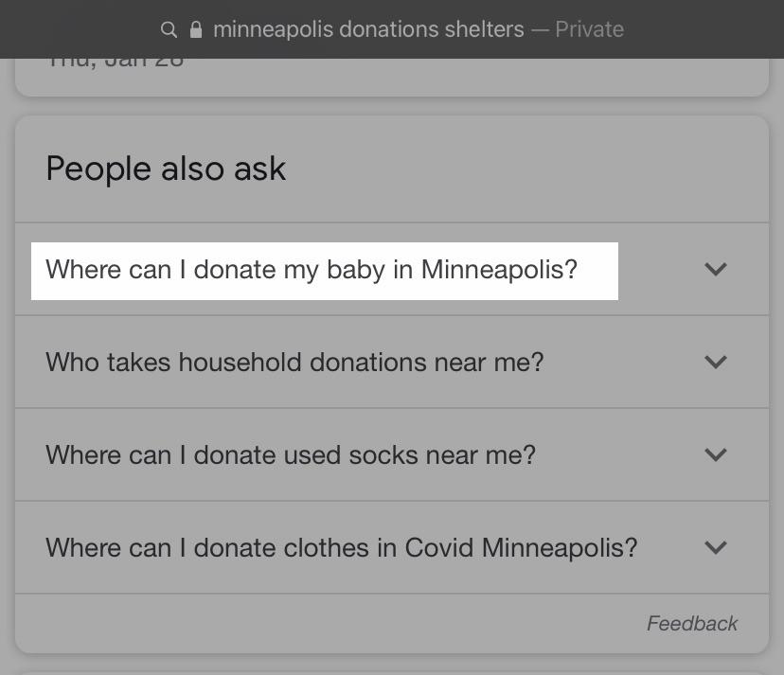
Task: Click the highlighted baby donation question text
Action: click(x=312, y=270)
